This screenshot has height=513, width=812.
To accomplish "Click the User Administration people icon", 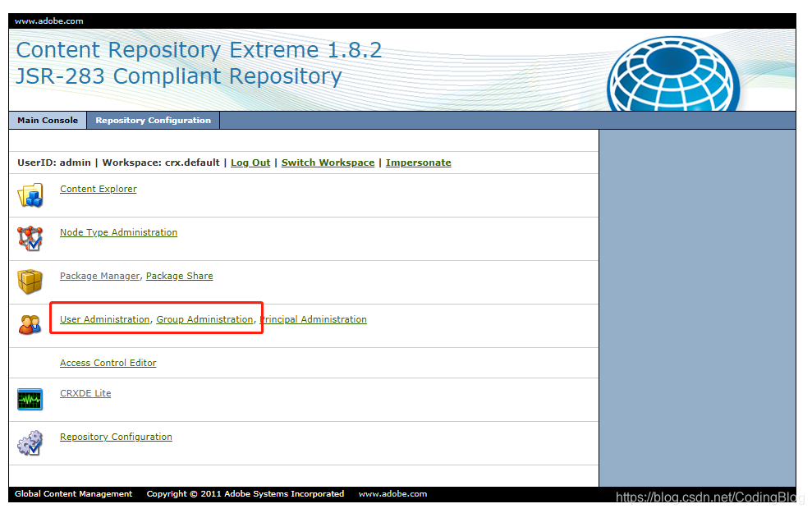I will click(x=30, y=324).
